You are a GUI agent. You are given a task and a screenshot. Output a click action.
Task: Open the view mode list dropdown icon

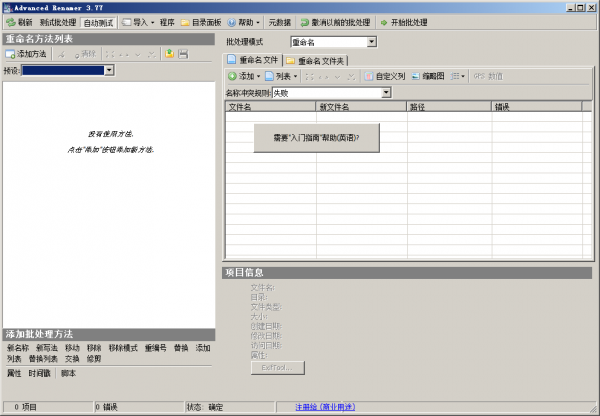coord(457,76)
